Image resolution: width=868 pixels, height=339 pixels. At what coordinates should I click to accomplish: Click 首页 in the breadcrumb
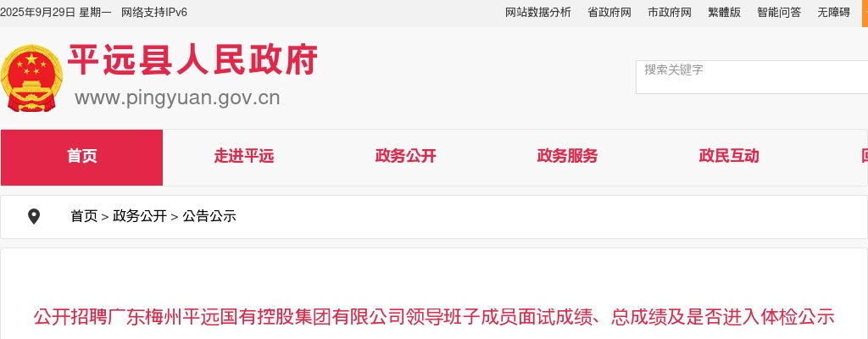[x=84, y=216]
